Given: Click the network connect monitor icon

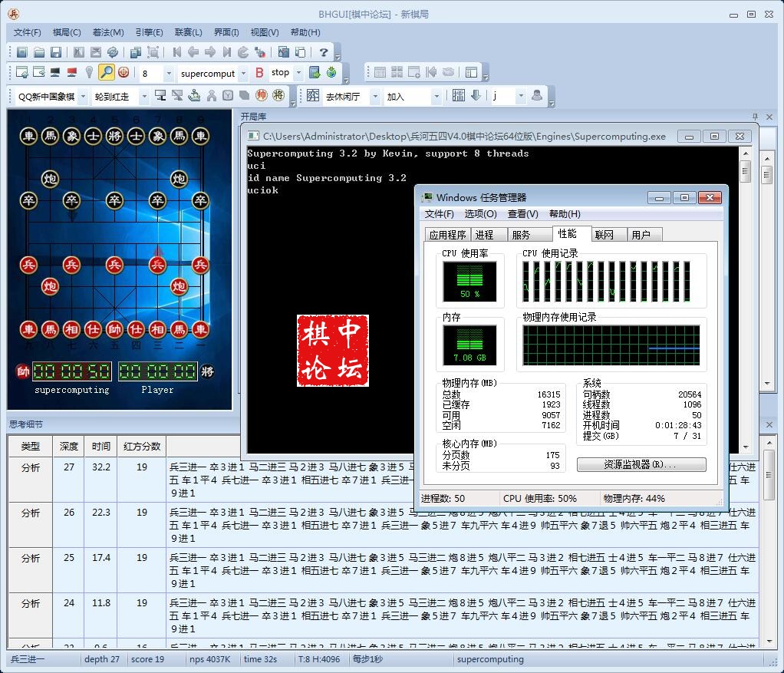Looking at the screenshot, I should [x=160, y=95].
